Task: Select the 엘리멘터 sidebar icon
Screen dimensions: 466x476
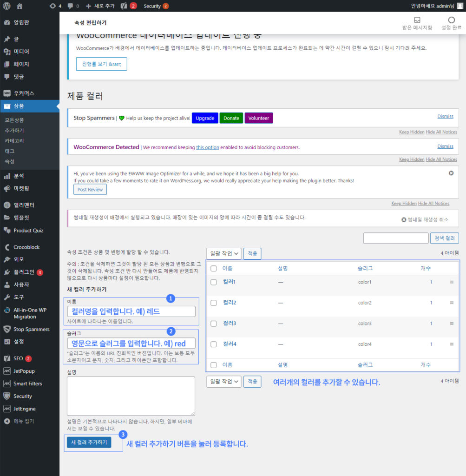Action: pos(7,205)
